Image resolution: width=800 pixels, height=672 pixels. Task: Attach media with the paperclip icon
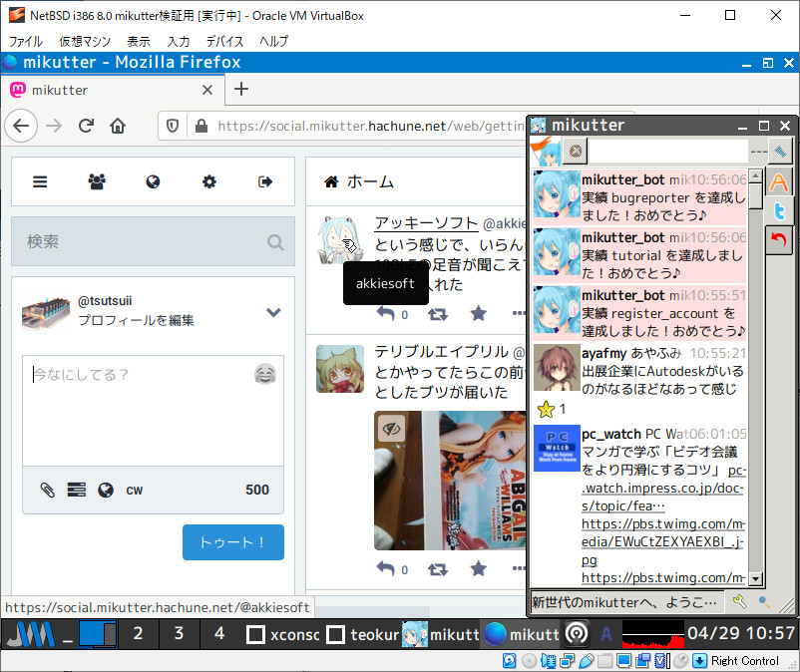click(48, 490)
